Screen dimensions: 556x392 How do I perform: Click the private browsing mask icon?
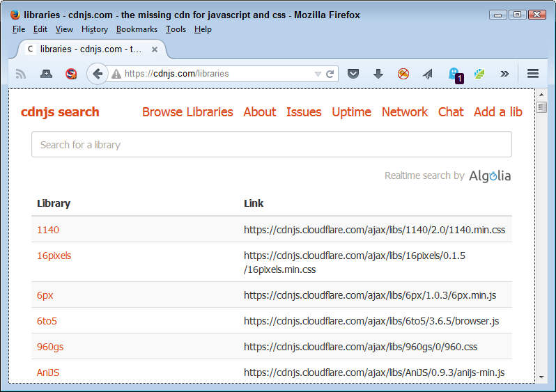[x=46, y=74]
